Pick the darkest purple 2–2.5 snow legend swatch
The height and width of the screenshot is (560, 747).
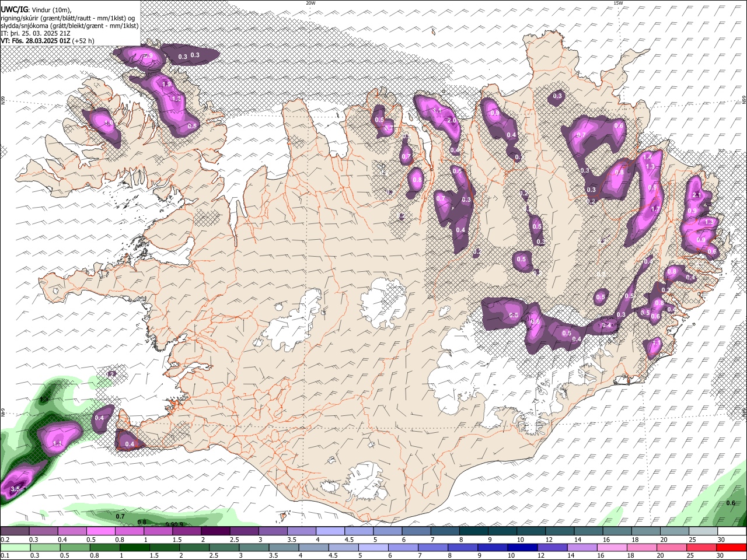tap(215, 531)
